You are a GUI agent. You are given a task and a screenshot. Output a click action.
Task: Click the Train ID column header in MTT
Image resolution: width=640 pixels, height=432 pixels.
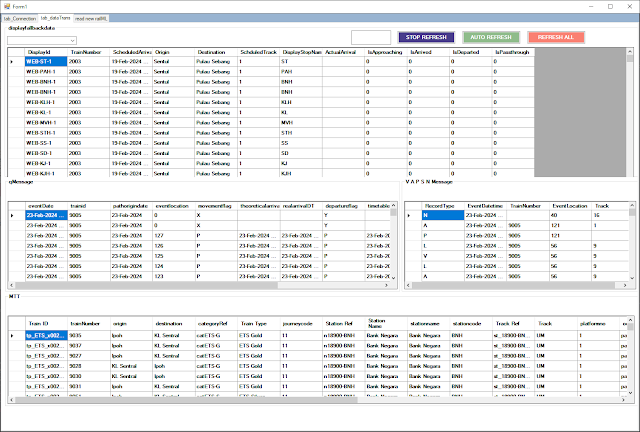46,323
